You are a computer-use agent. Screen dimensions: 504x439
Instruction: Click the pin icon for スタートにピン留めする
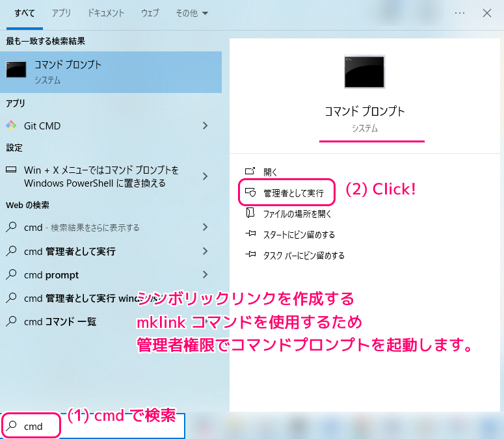click(250, 233)
